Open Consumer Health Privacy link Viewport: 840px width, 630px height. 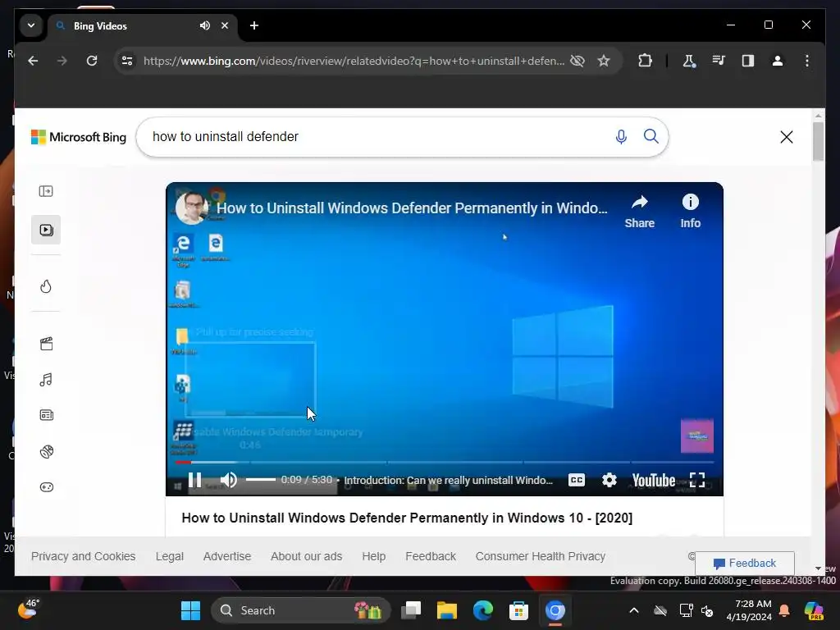541,556
